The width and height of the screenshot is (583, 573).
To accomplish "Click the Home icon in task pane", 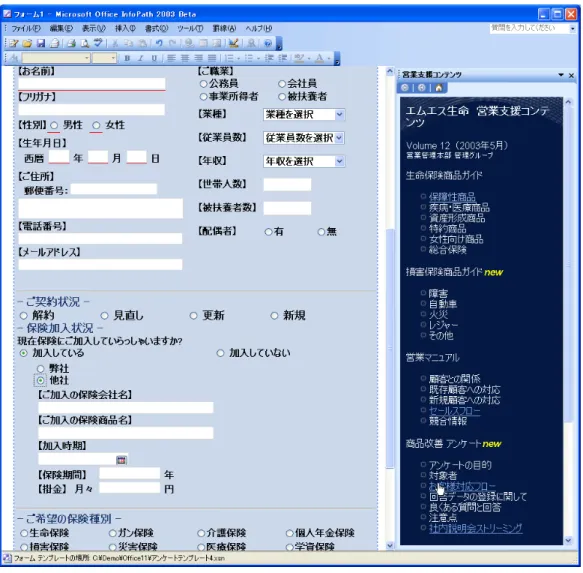I will pyautogui.click(x=439, y=88).
